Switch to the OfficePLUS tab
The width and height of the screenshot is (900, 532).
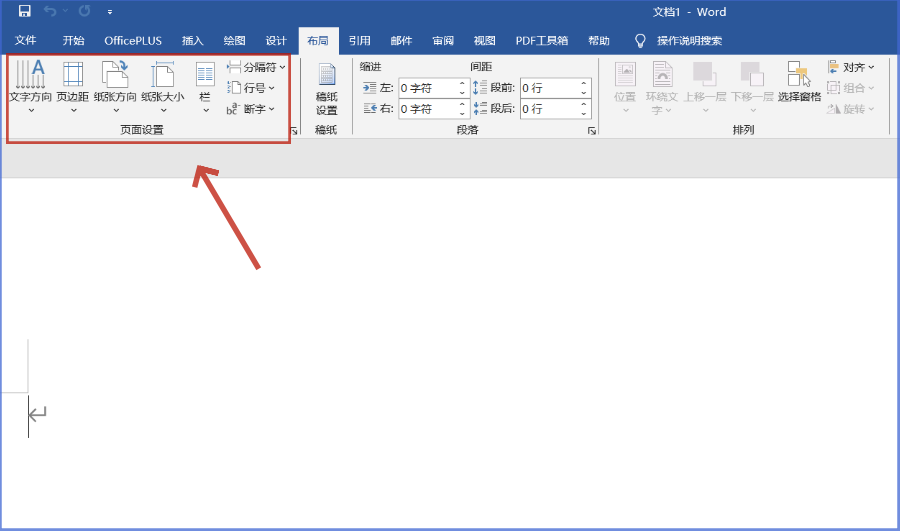tap(133, 41)
